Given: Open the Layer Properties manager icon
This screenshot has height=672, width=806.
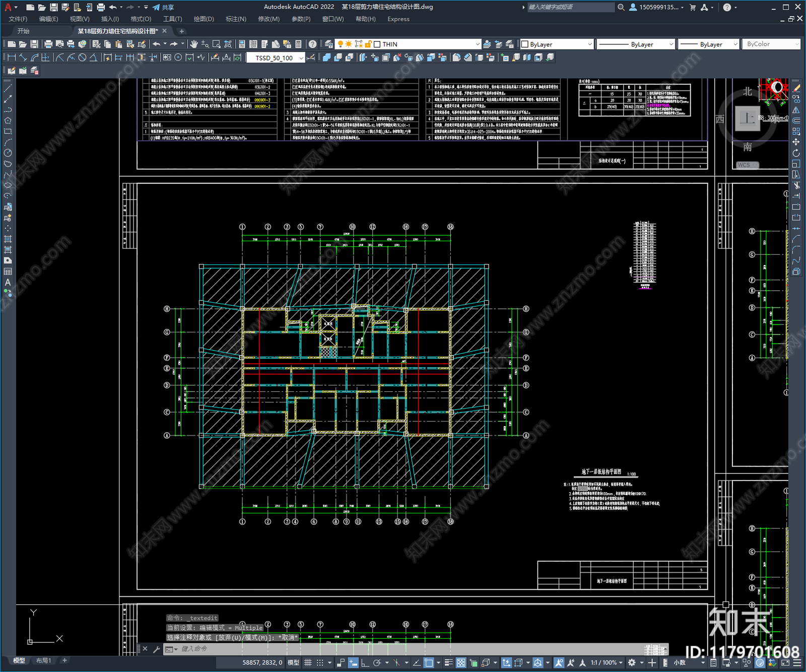Looking at the screenshot, I should coord(329,44).
